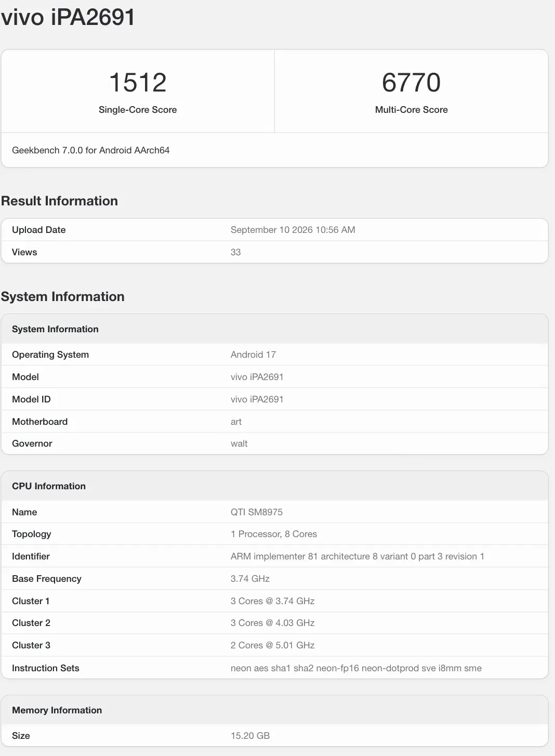Screen dimensions: 555x756
Task: Select the governor value walt
Action: pos(239,444)
